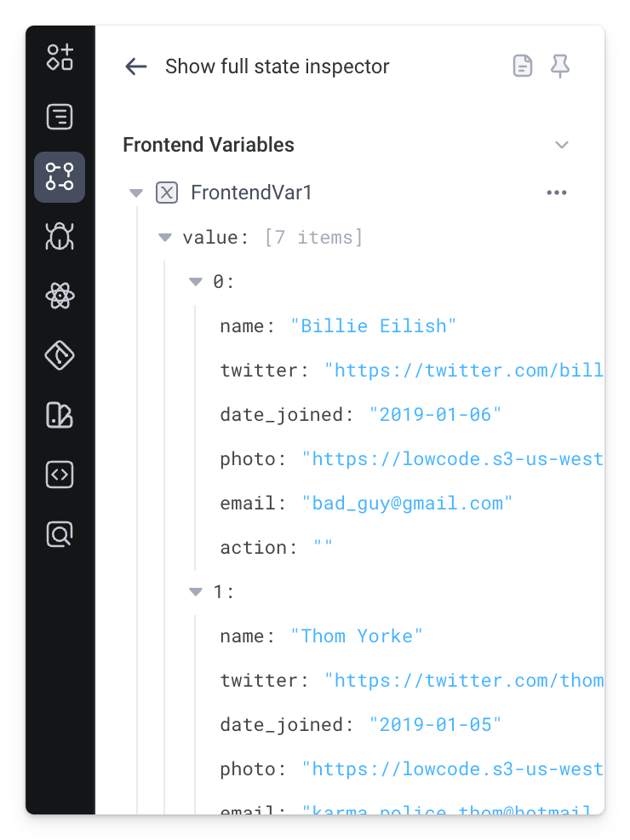Collapse item 0 in the value array
Viewport: 630px width, 840px height.
(195, 281)
